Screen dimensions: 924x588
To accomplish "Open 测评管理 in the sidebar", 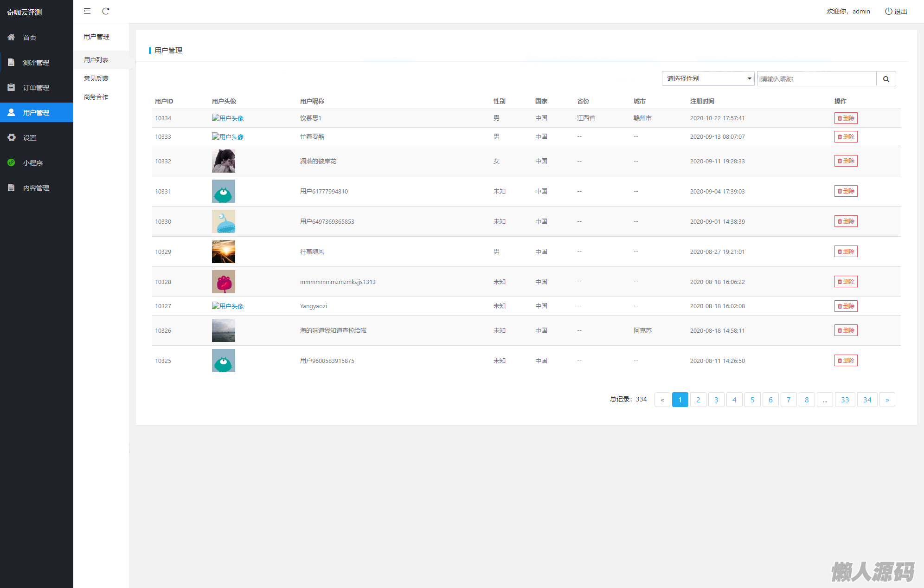I will click(x=36, y=62).
